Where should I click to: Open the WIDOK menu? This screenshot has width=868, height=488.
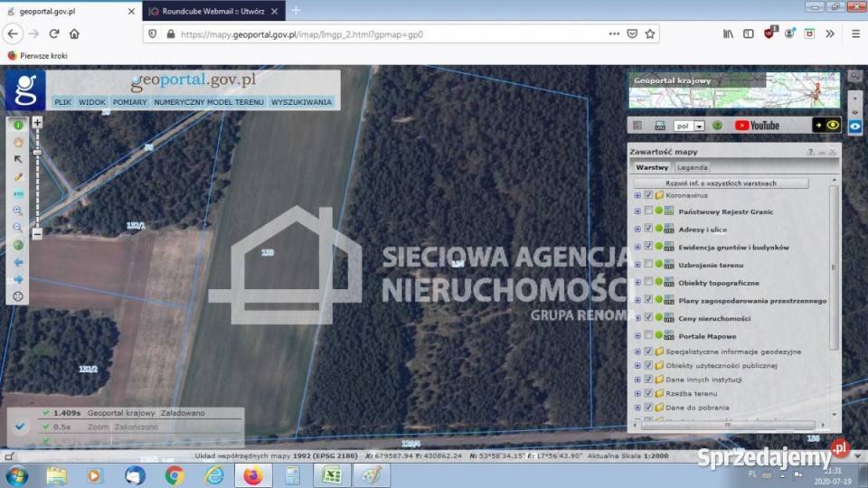pos(92,102)
